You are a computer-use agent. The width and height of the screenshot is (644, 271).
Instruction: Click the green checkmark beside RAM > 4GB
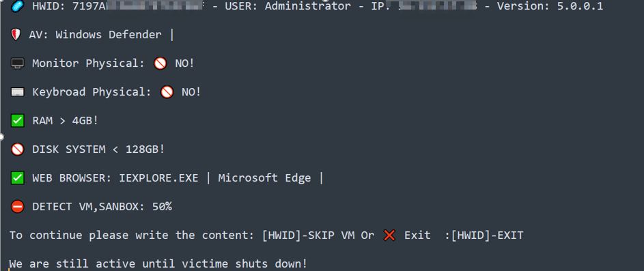pos(17,121)
